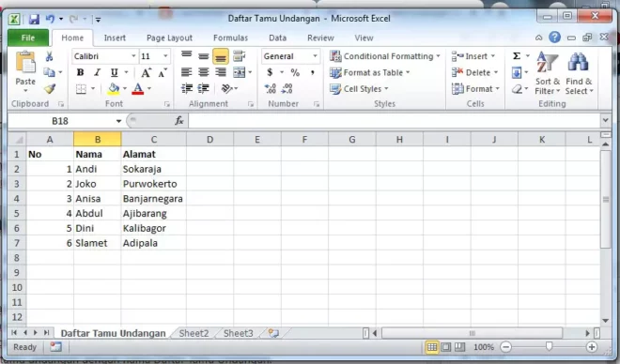Switch to the Formulas tab
620x364 pixels.
coord(230,38)
